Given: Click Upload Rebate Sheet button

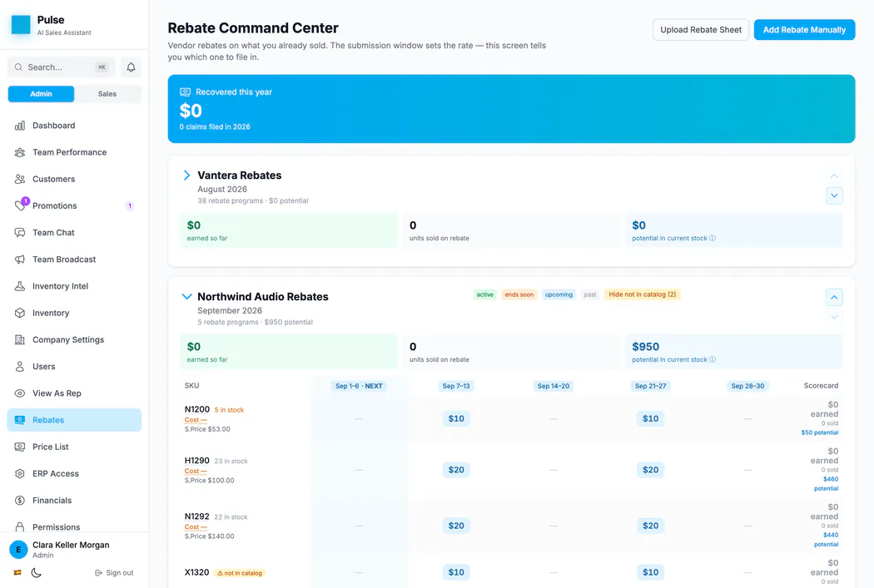Looking at the screenshot, I should tap(701, 30).
